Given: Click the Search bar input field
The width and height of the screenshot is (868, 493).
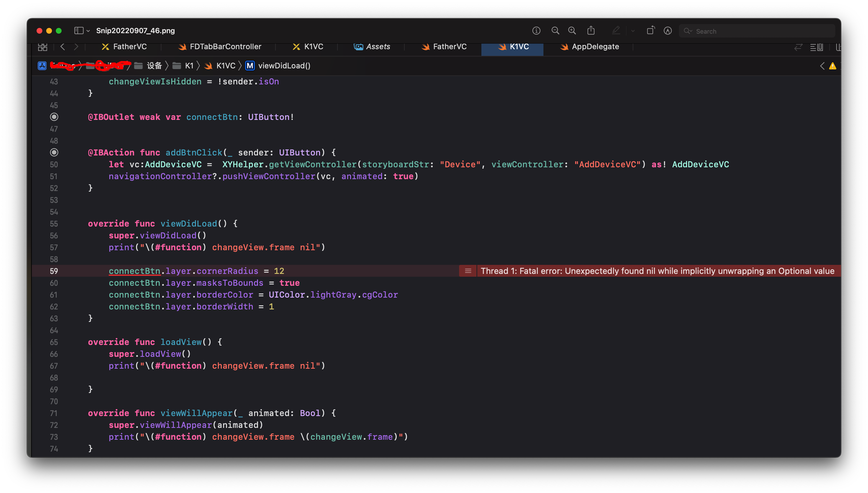Looking at the screenshot, I should pyautogui.click(x=757, y=30).
